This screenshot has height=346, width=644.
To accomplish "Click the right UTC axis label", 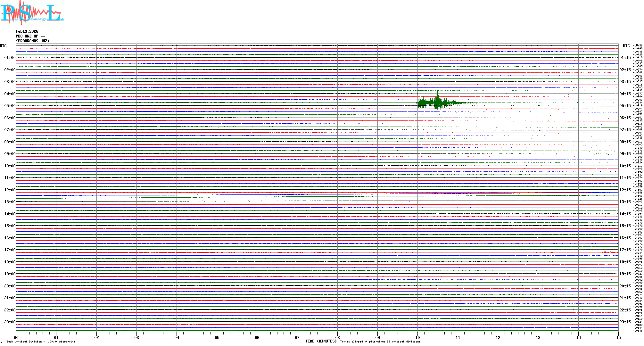I will pos(626,46).
